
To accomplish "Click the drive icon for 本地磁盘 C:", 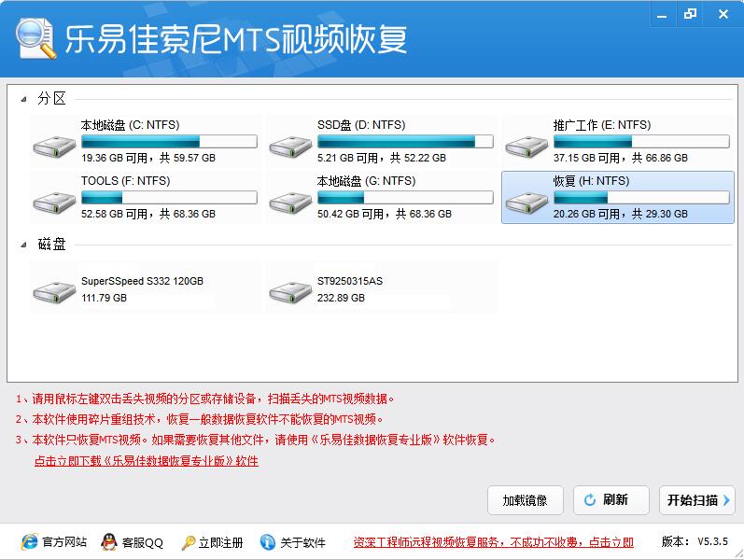I will click(54, 147).
